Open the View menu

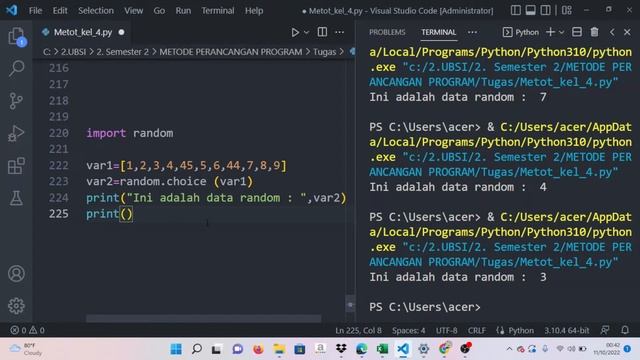coord(133,11)
